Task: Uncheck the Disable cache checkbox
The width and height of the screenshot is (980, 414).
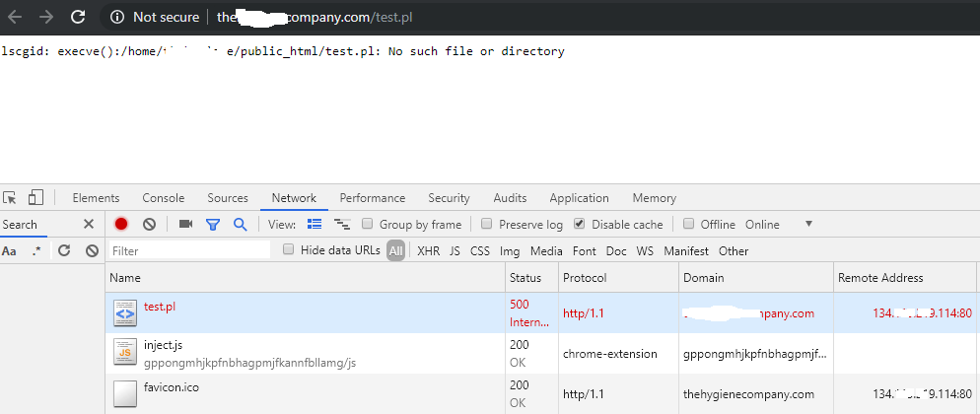Action: pyautogui.click(x=580, y=225)
